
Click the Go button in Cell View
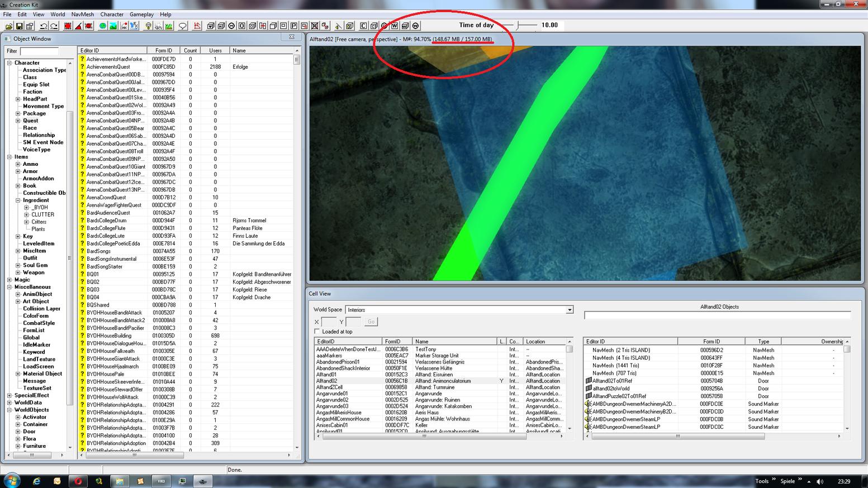click(x=371, y=322)
